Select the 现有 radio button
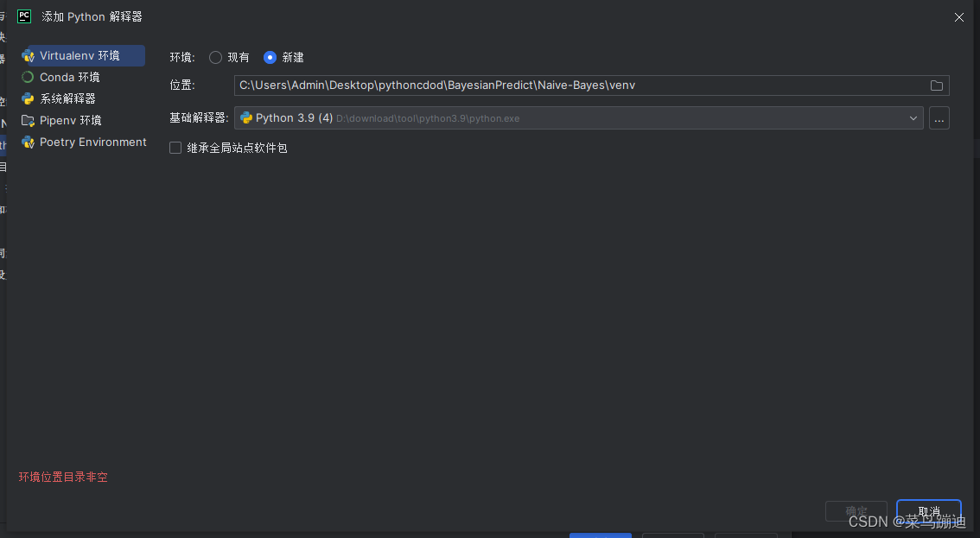This screenshot has height=538, width=980. (x=216, y=58)
